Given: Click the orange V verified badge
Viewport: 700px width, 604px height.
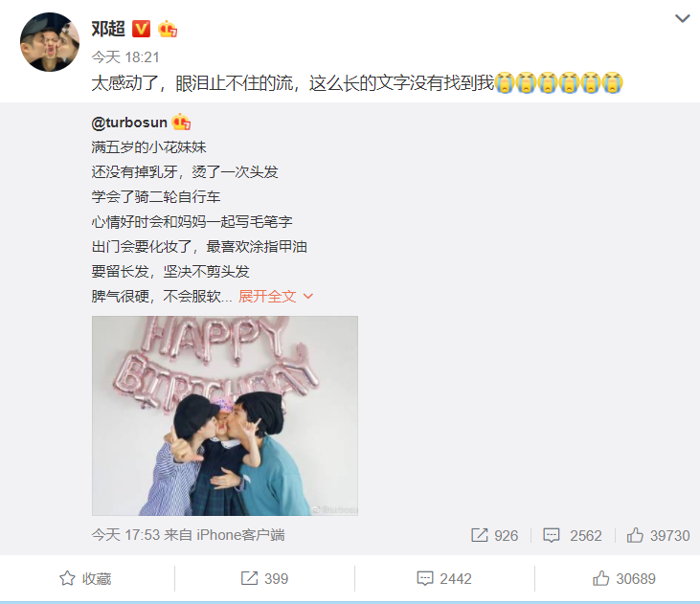Looking at the screenshot, I should (x=141, y=29).
